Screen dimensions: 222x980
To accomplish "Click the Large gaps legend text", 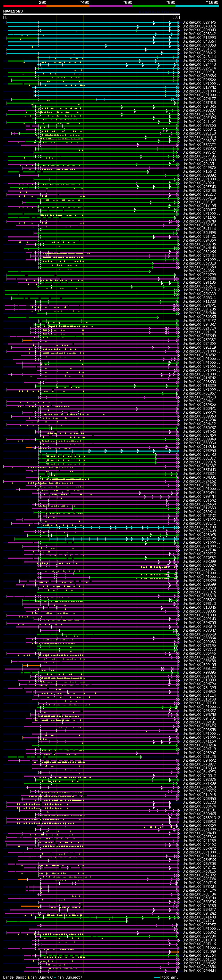I will 43,977.
